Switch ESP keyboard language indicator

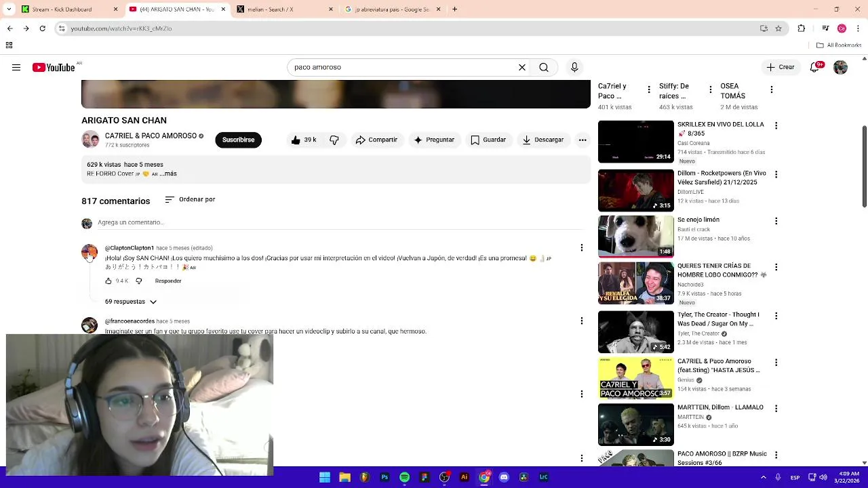click(x=795, y=477)
